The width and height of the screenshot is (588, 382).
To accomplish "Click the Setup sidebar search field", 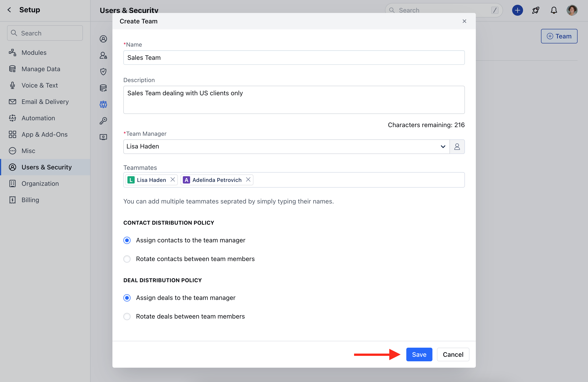I will click(x=45, y=33).
